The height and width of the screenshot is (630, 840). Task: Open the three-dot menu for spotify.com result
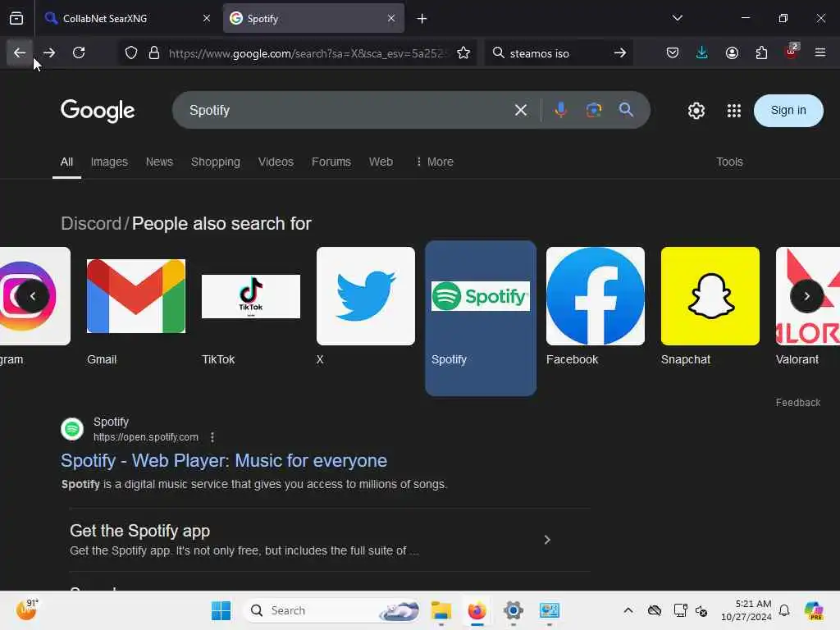point(212,438)
